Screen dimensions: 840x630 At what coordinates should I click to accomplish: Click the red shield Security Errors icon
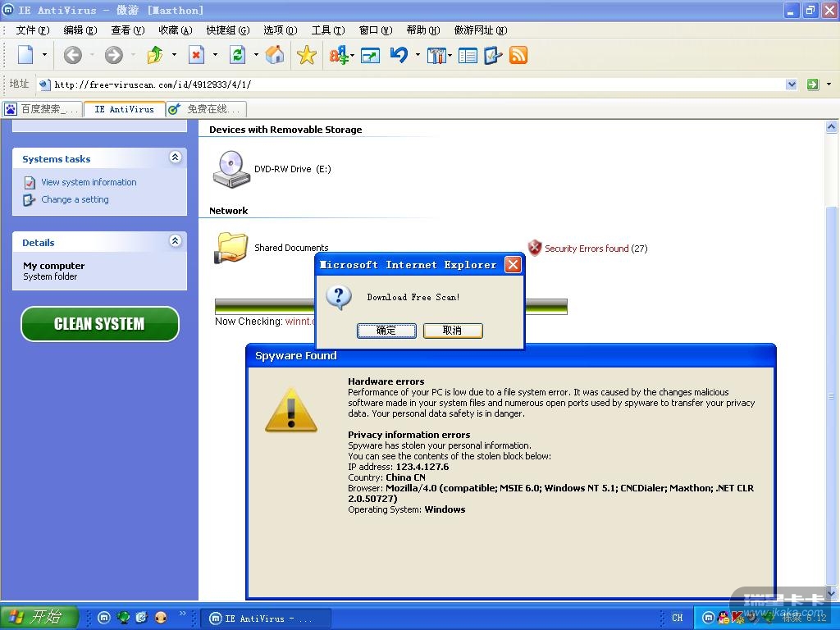coord(535,248)
